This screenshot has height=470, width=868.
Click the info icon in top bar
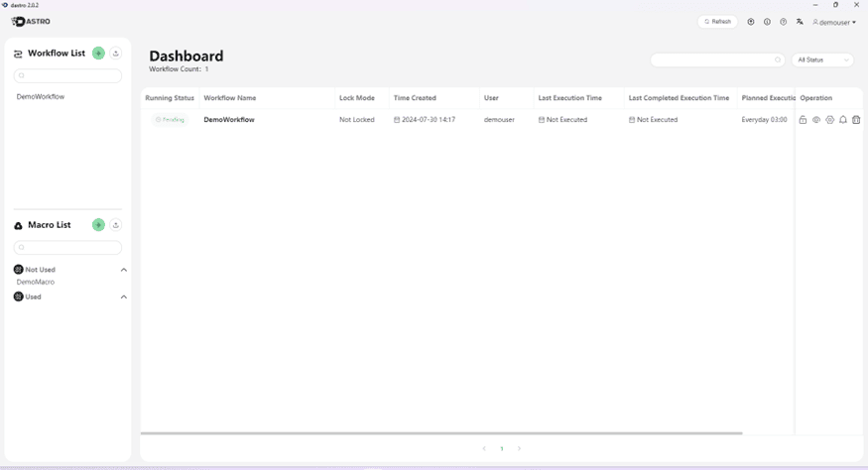[767, 22]
